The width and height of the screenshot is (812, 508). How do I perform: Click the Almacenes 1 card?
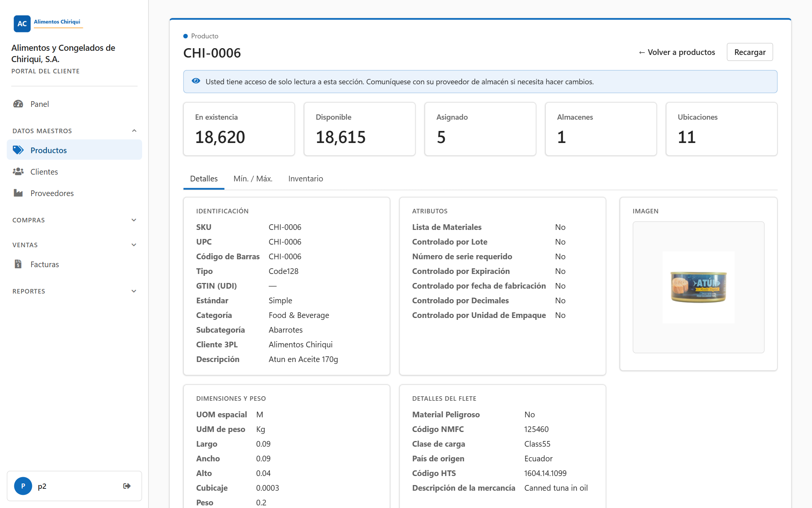coord(601,129)
